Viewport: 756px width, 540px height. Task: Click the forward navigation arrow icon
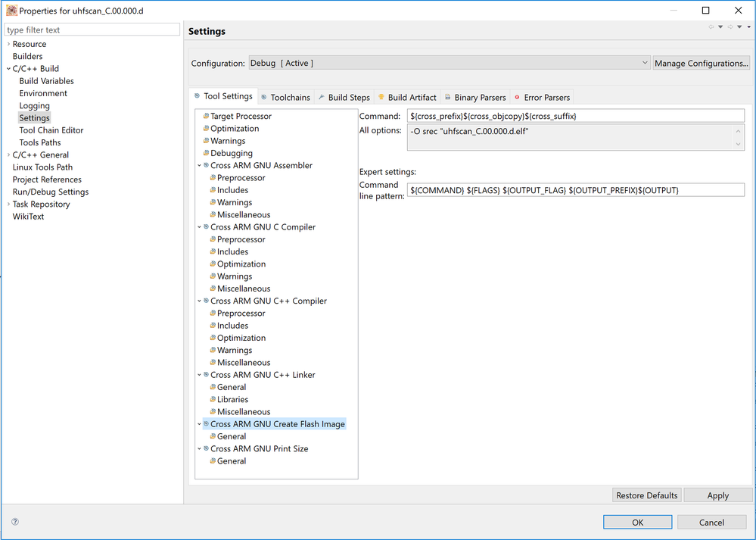(730, 27)
